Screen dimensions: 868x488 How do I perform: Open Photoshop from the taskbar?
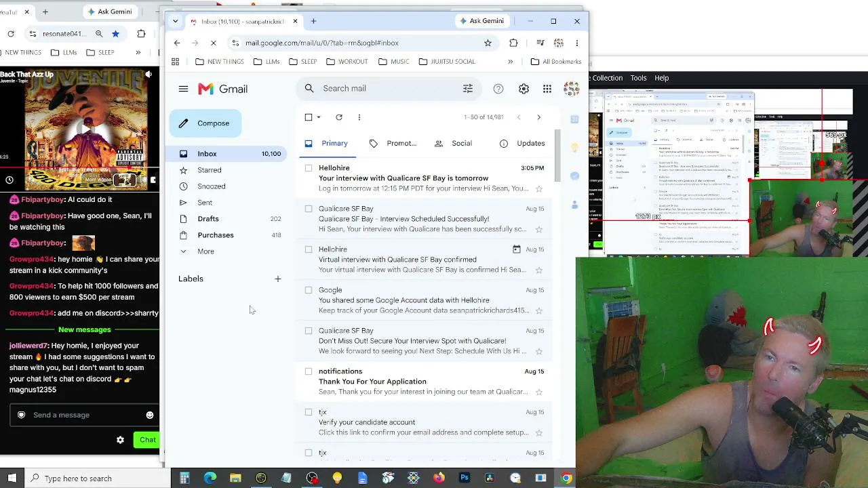pos(465,479)
